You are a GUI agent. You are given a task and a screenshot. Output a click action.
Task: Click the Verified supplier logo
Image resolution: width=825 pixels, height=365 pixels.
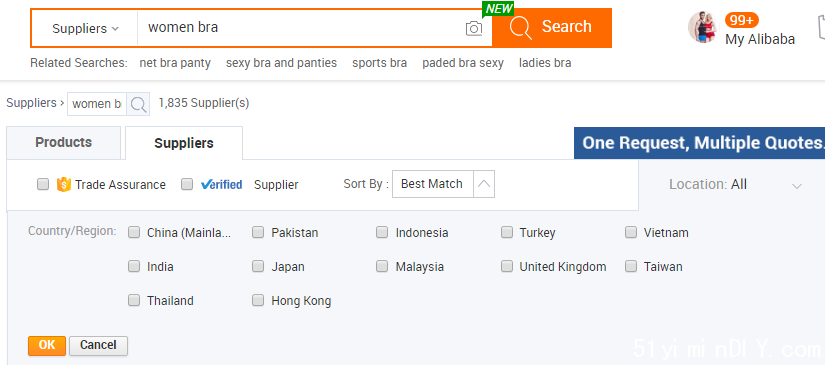tap(222, 185)
